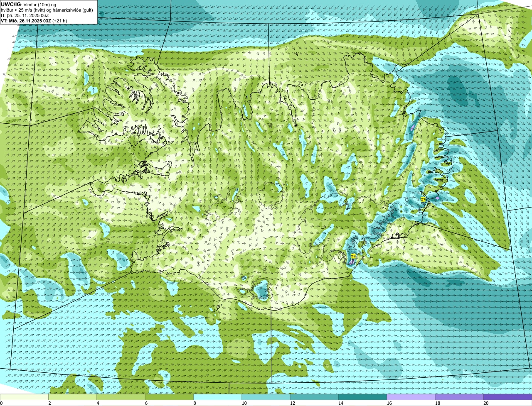Image resolution: width=532 pixels, height=406 pixels.
Task: Select the 0–2 m/s legend color swatch
Action: point(25,397)
